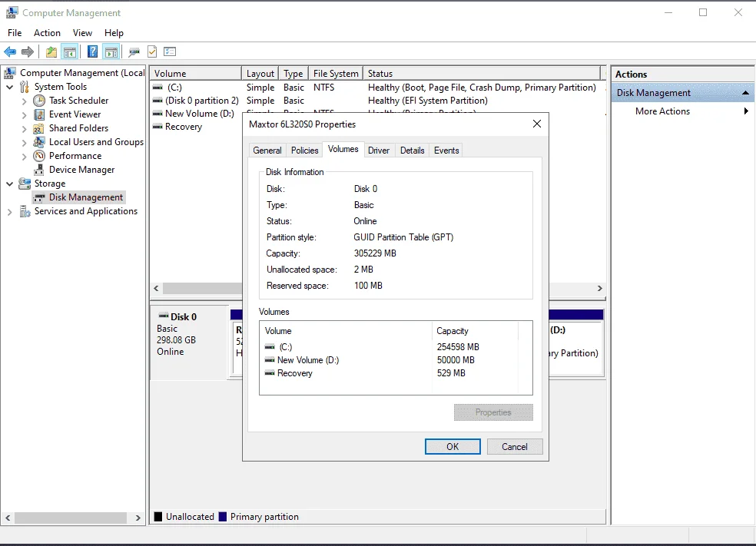Expand Services and Applications node
Viewport: 756px width, 546px height.
(10, 212)
